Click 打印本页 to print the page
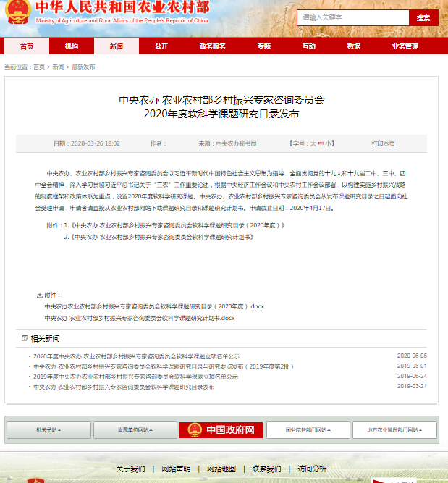Image resolution: width=448 pixels, height=483 pixels. coord(383,143)
